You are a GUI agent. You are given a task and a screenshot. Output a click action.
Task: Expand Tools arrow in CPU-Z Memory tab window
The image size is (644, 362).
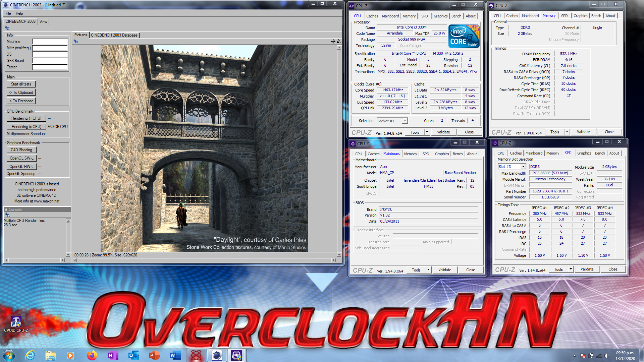(567, 132)
